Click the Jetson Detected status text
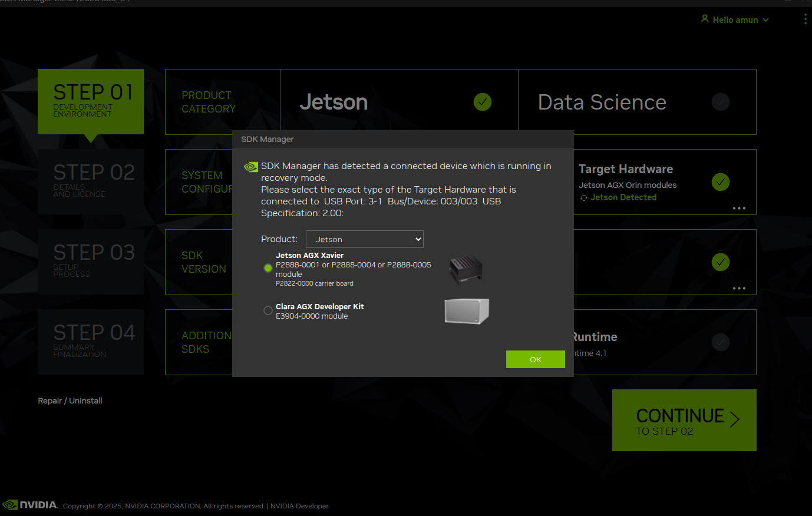This screenshot has height=516, width=812. tap(623, 197)
